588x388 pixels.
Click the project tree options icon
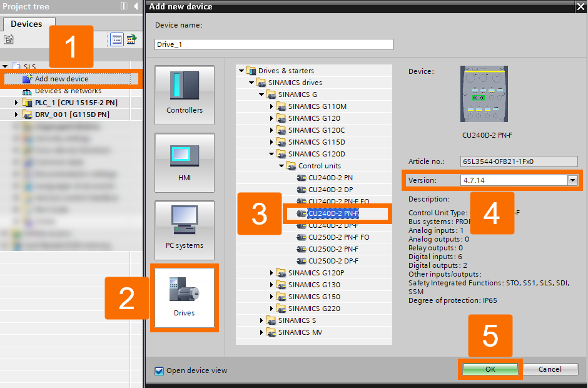[x=9, y=39]
